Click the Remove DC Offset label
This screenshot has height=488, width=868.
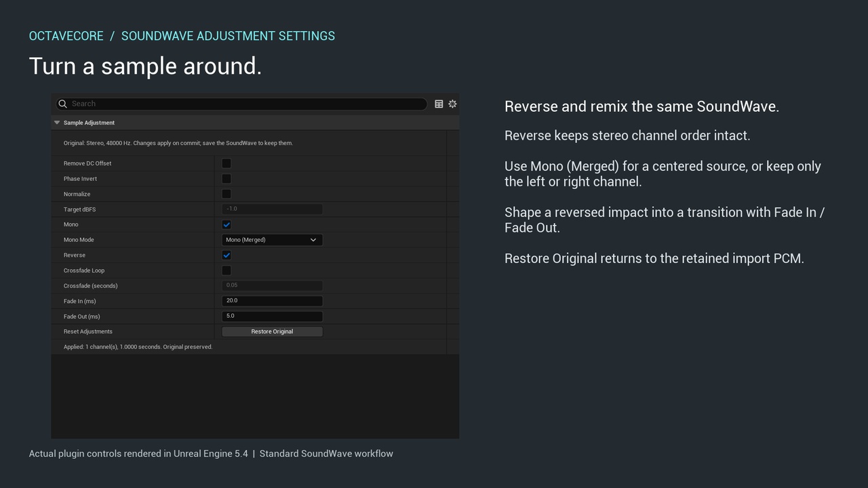[x=87, y=163]
